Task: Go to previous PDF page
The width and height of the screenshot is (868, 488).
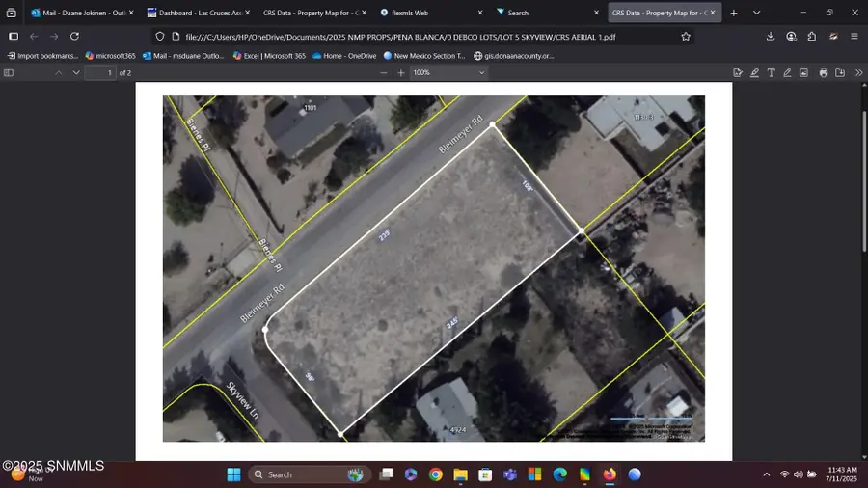Action: [x=58, y=73]
